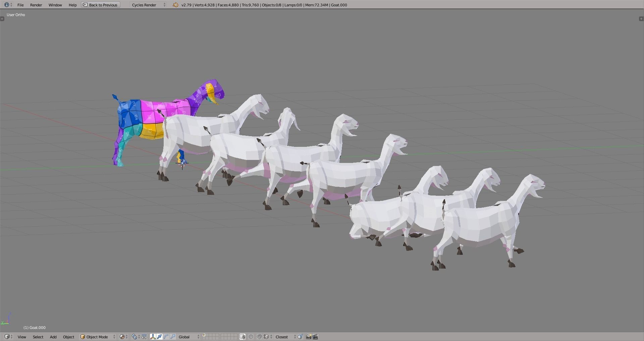Image resolution: width=644 pixels, height=341 pixels.
Task: Click the Back to Previous button
Action: point(100,5)
